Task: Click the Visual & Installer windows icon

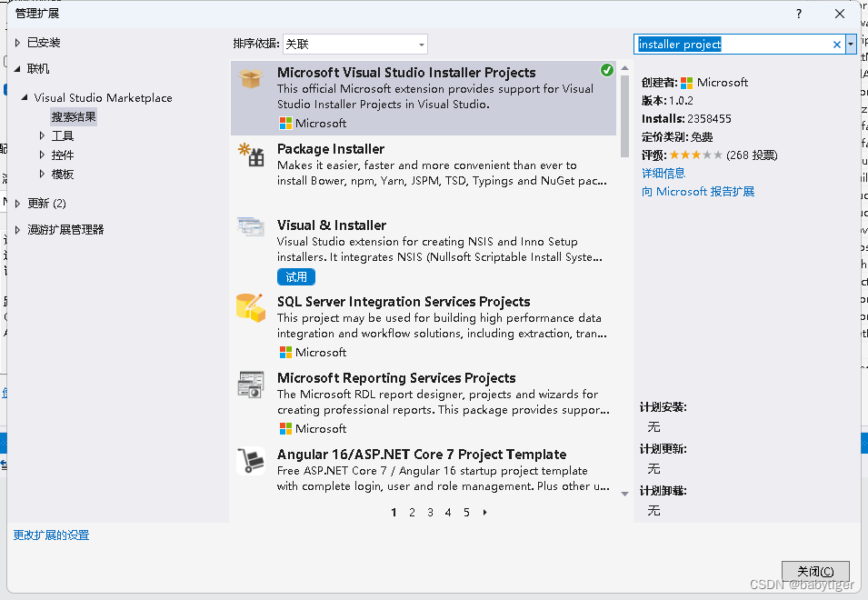Action: [x=251, y=227]
